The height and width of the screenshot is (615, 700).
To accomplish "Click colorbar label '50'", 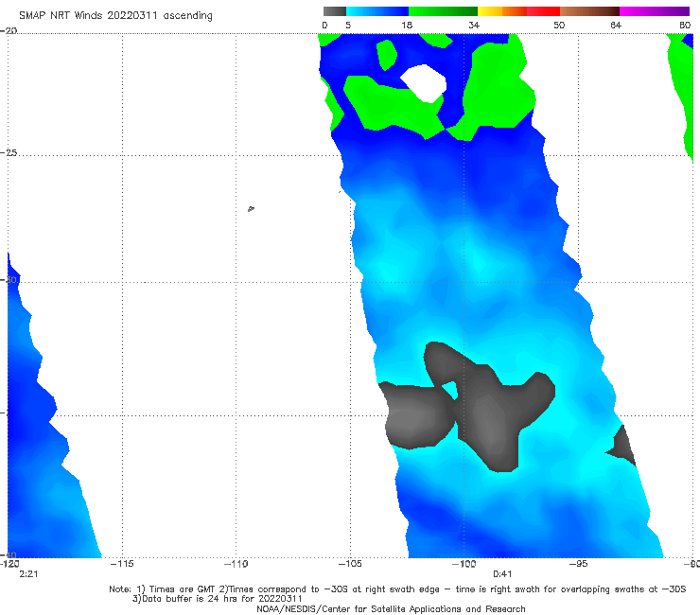I will click(x=559, y=26).
